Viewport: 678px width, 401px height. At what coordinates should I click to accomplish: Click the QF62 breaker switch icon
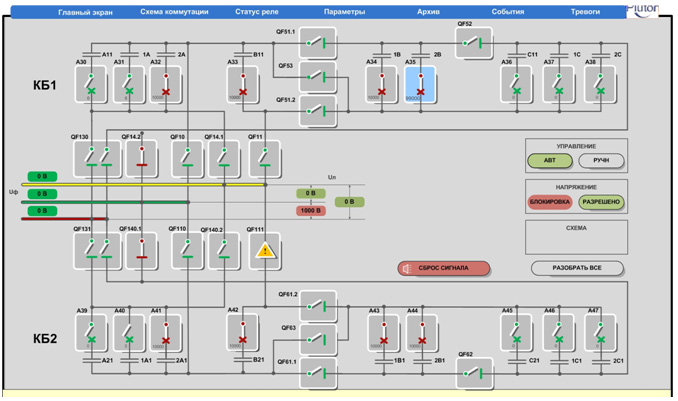tap(474, 373)
